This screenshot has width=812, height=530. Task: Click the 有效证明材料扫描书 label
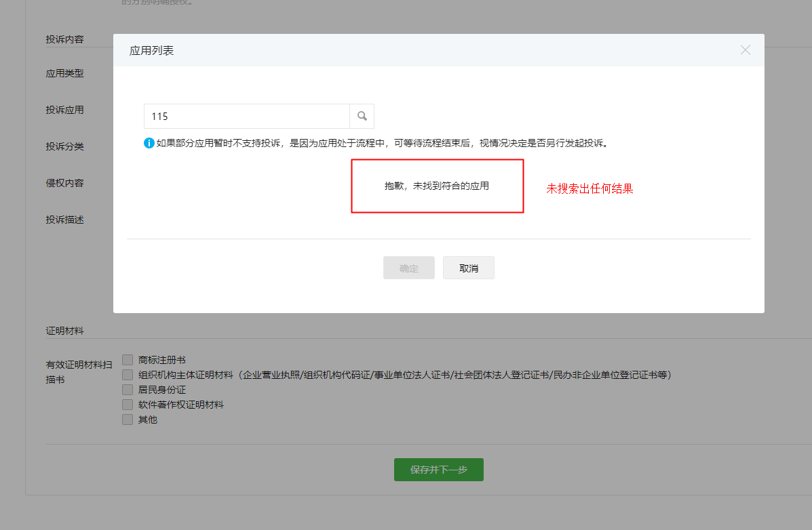click(x=79, y=372)
